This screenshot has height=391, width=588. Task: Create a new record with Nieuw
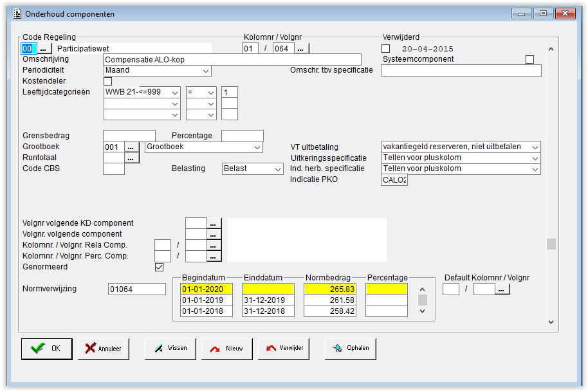pyautogui.click(x=227, y=349)
